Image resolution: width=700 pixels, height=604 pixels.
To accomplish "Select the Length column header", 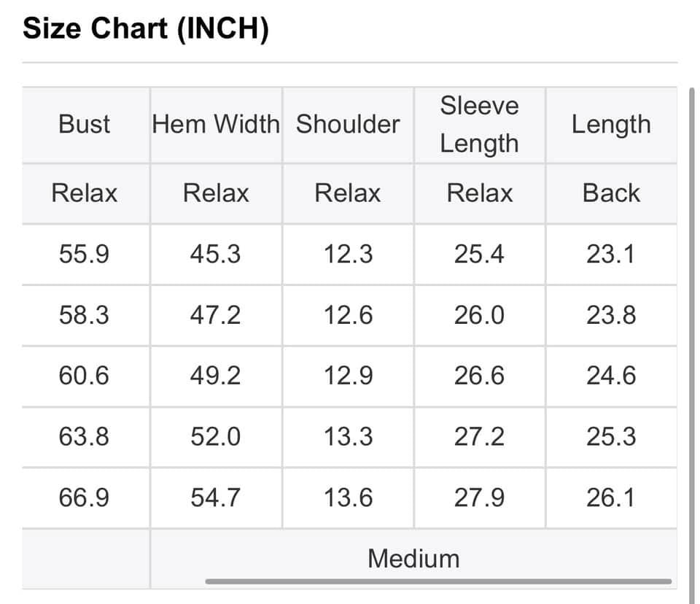I will click(x=611, y=125).
